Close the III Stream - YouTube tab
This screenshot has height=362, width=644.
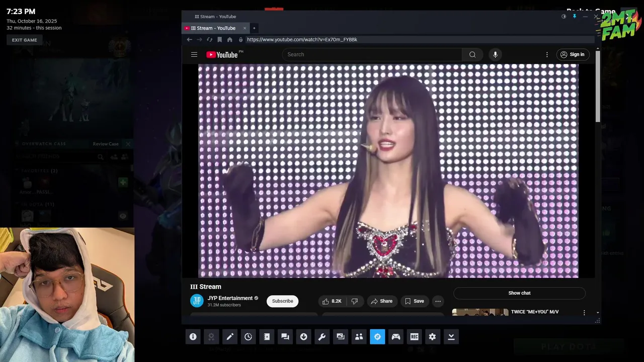(245, 28)
